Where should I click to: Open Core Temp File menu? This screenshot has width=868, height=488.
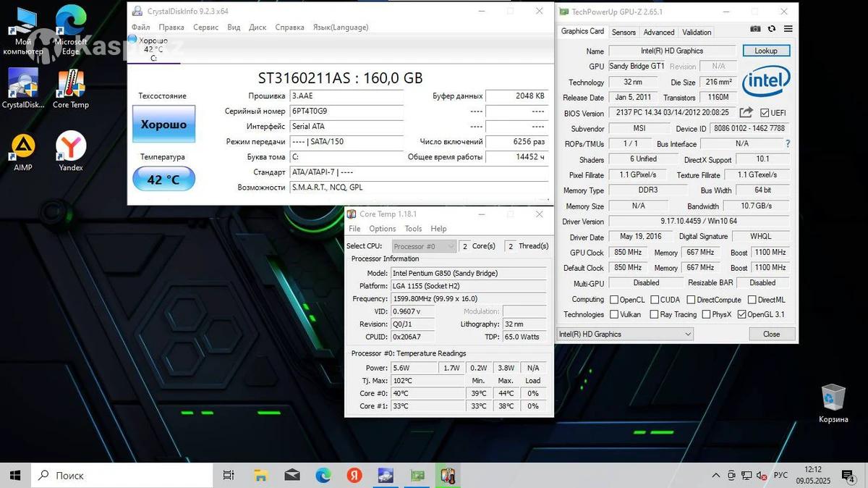click(354, 229)
